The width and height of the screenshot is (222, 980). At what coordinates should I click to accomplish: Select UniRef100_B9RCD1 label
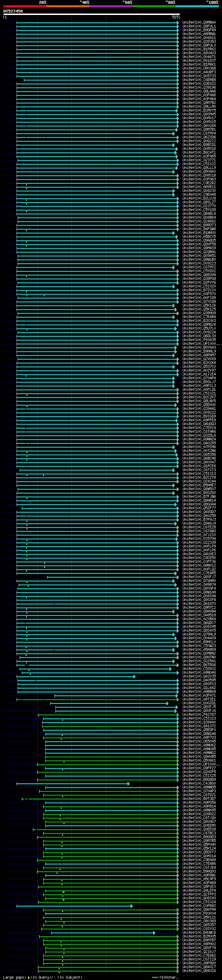[x=199, y=145]
